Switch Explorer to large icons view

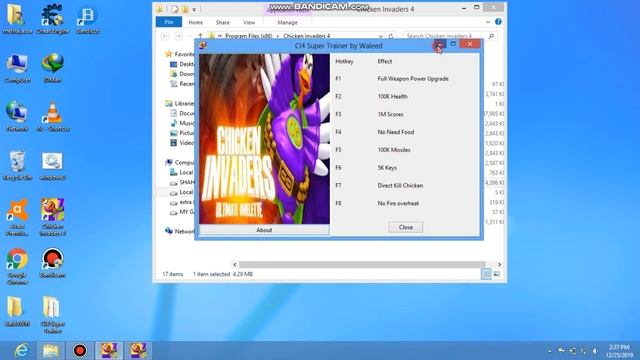(x=497, y=274)
